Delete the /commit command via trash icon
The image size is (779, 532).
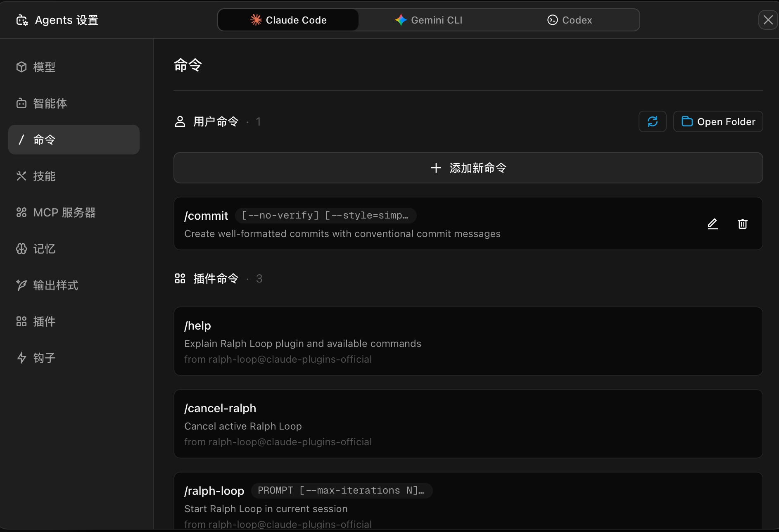click(x=742, y=224)
